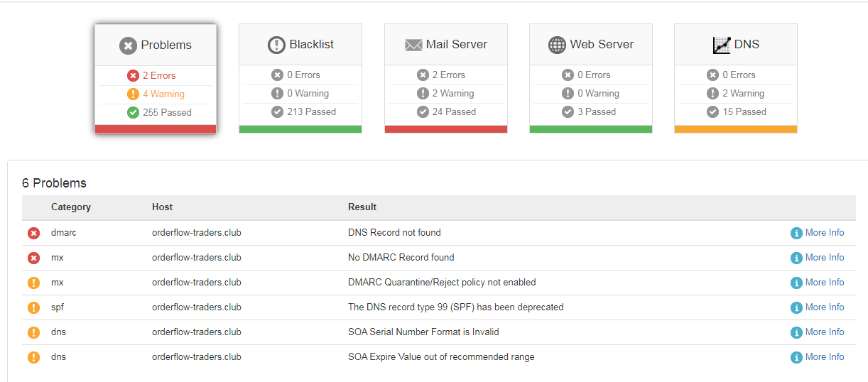Click the Category column header
868x382 pixels.
71,207
